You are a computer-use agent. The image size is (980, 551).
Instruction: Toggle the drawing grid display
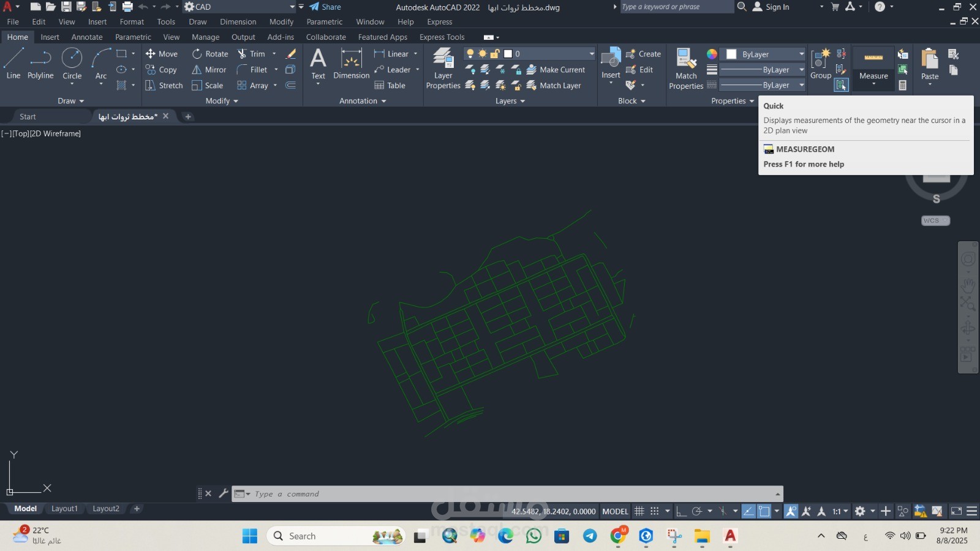(639, 511)
